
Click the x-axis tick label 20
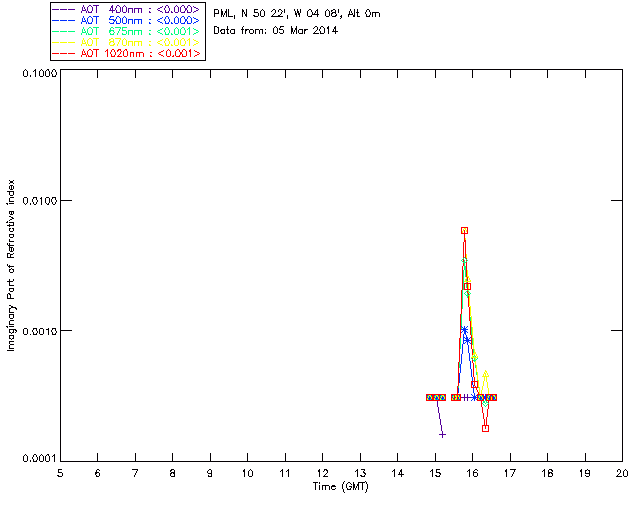click(622, 473)
